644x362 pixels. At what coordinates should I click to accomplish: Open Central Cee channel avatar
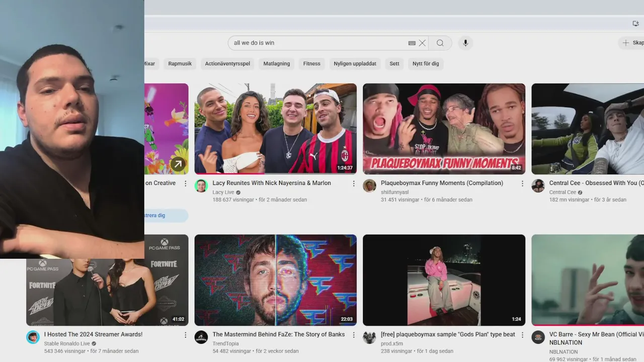click(538, 186)
